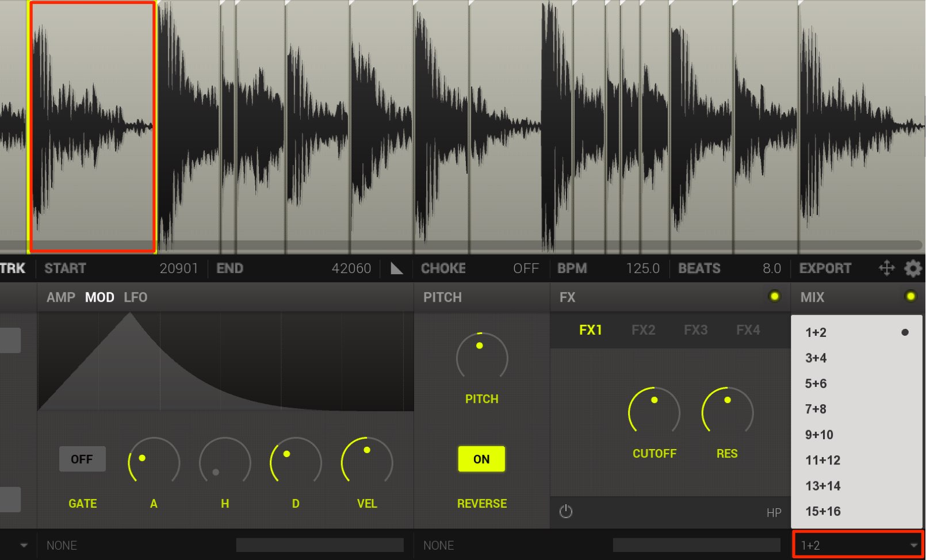
Task: Choose output 7+8 from the list
Action: tap(857, 409)
